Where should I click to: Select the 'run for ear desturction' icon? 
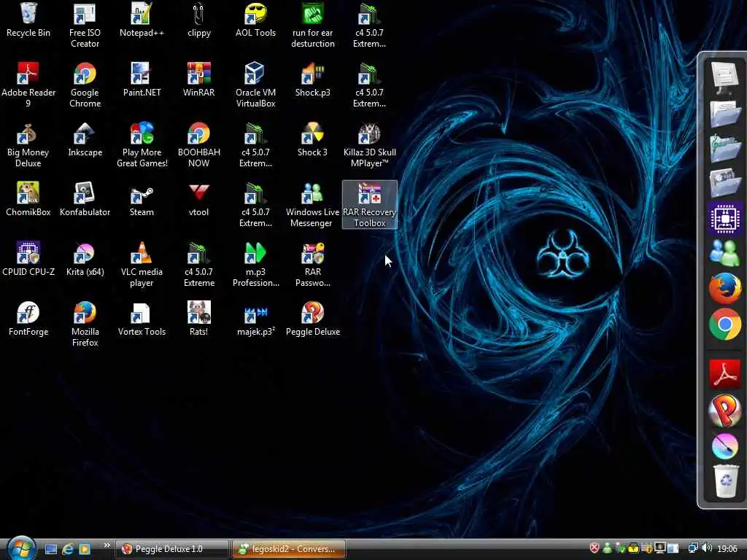(x=312, y=25)
